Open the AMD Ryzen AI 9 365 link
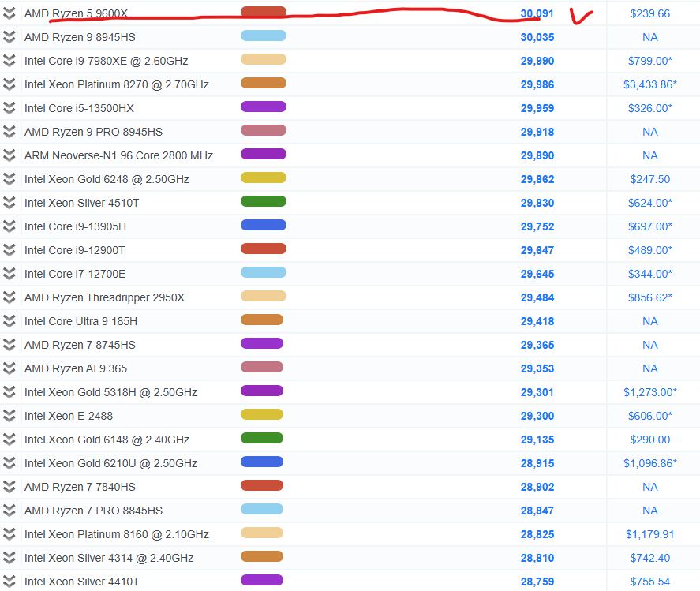 76,368
